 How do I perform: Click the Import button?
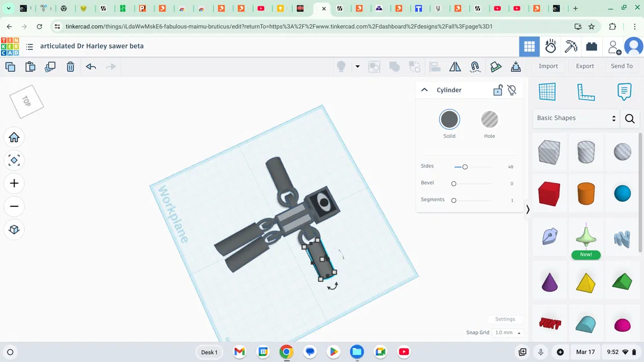pos(548,66)
